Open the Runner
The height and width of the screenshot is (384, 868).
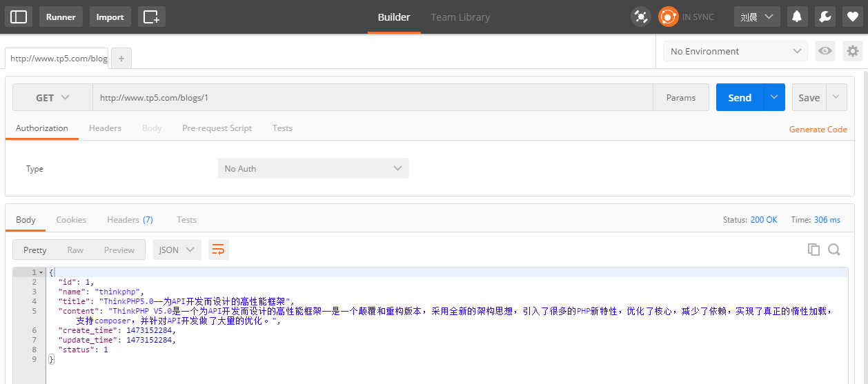(61, 17)
